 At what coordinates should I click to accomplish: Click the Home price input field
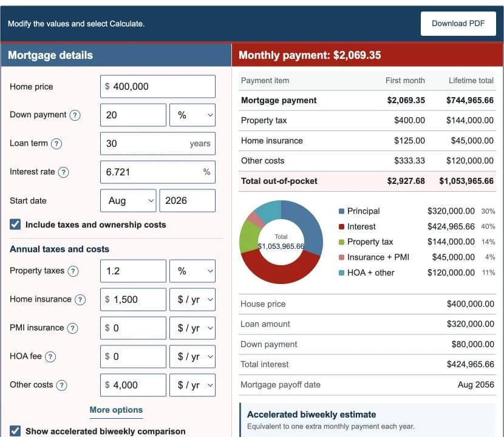point(158,86)
